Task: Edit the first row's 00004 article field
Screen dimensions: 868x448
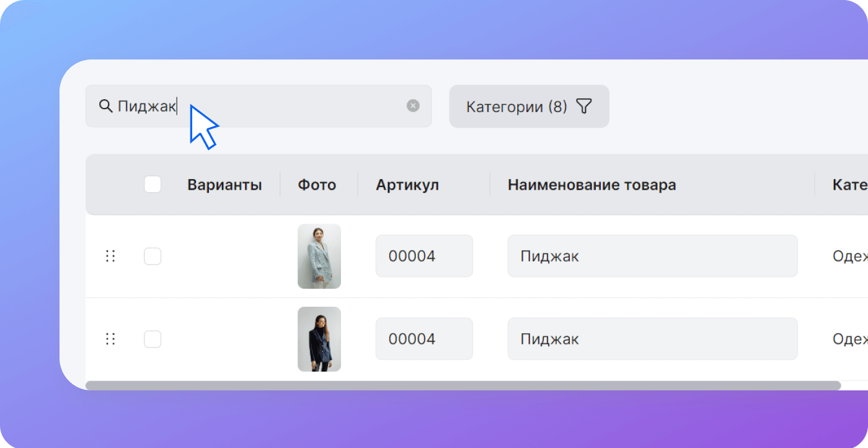Action: pos(424,256)
